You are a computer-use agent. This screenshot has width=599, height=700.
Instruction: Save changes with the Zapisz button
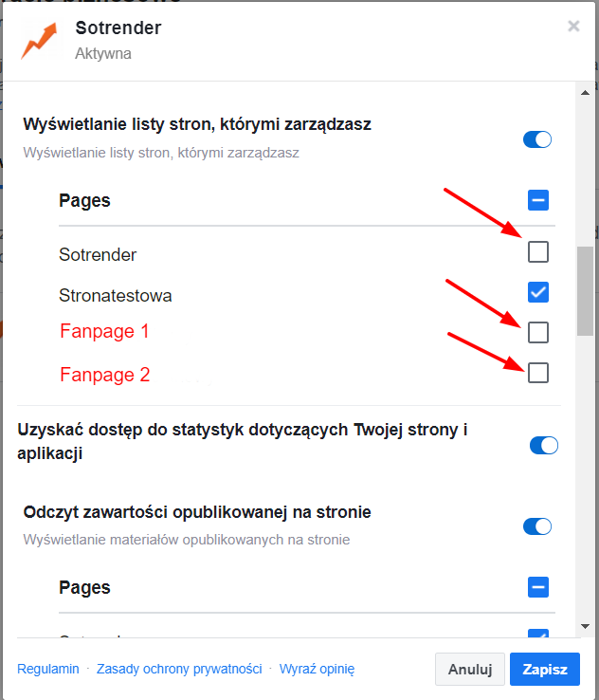tap(545, 669)
